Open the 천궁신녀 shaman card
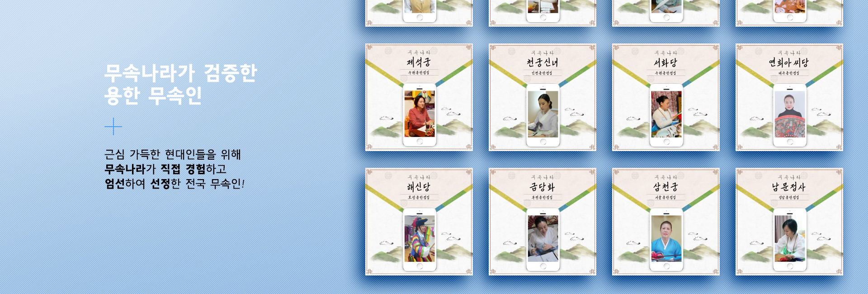 [542, 97]
